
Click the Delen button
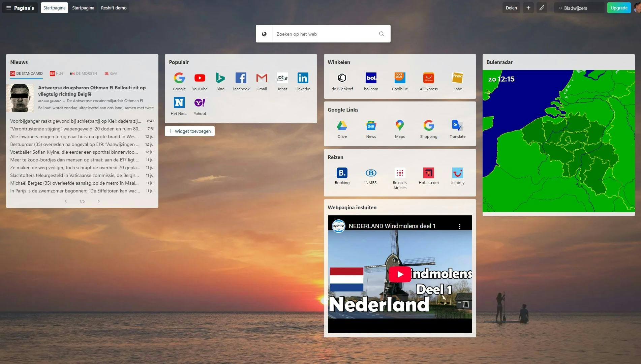pyautogui.click(x=511, y=7)
